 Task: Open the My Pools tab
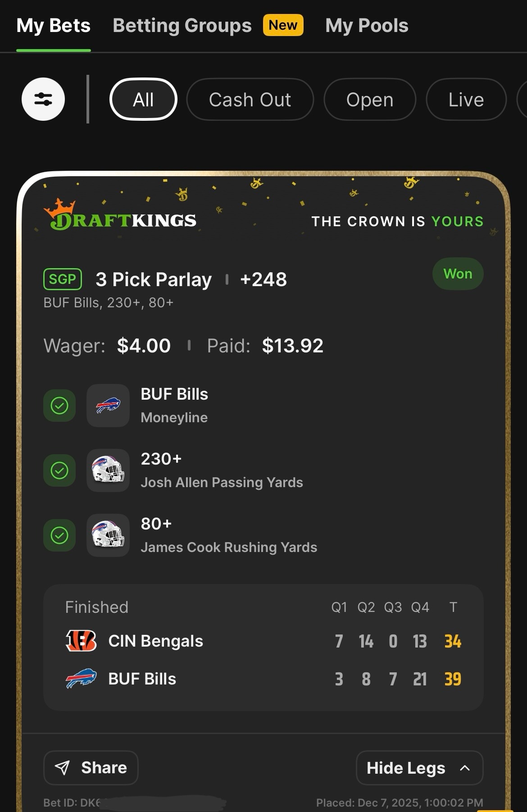tap(367, 26)
